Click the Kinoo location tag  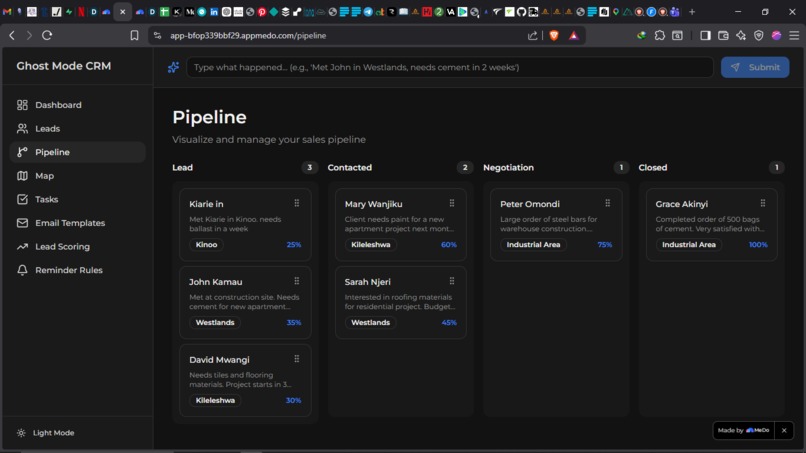tap(206, 245)
